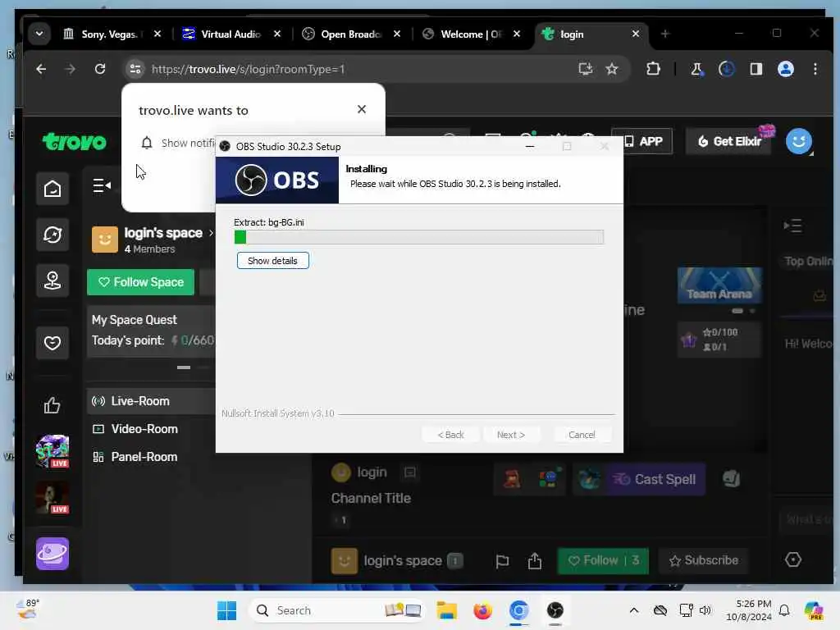
Task: Open the browser extensions puzzle icon
Action: [653, 69]
